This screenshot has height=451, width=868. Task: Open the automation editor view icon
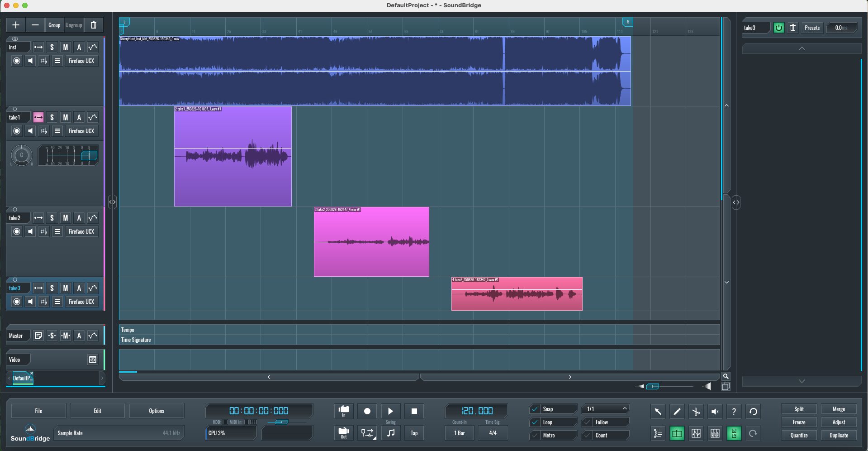click(x=696, y=433)
